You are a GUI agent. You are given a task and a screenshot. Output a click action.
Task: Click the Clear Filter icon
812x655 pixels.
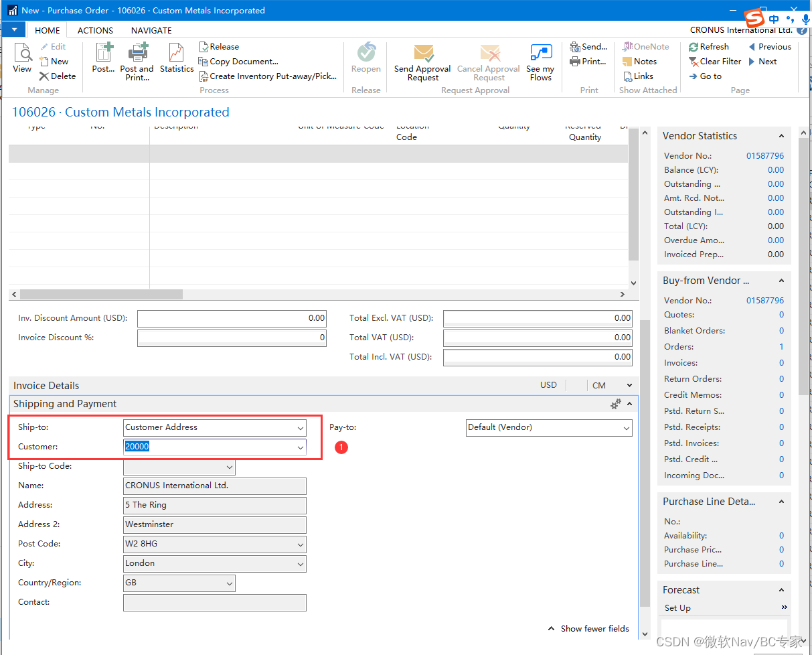pyautogui.click(x=715, y=61)
